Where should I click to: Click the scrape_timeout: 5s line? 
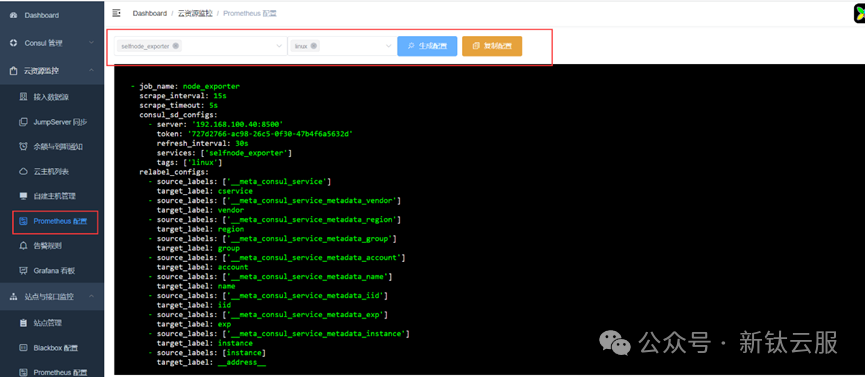coord(178,105)
